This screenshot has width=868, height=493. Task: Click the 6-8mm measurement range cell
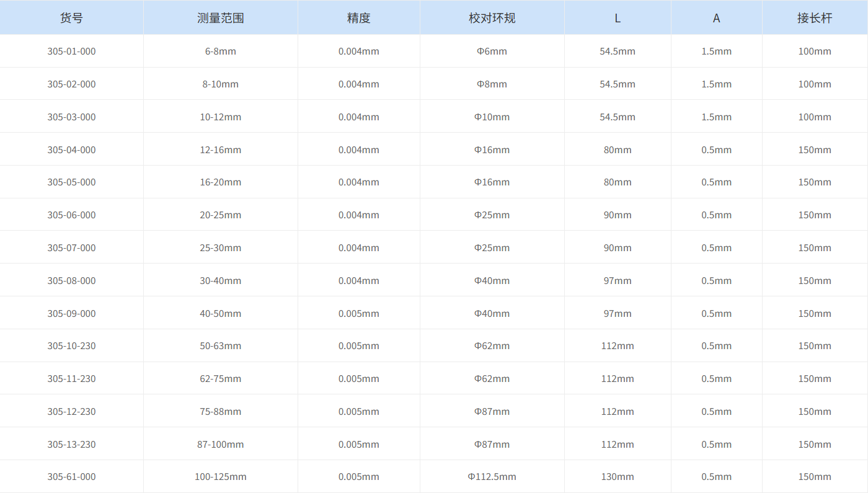(x=220, y=51)
